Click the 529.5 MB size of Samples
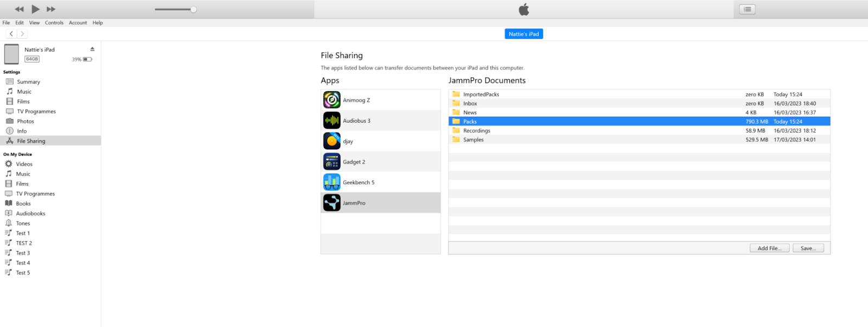The width and height of the screenshot is (868, 327). 757,140
